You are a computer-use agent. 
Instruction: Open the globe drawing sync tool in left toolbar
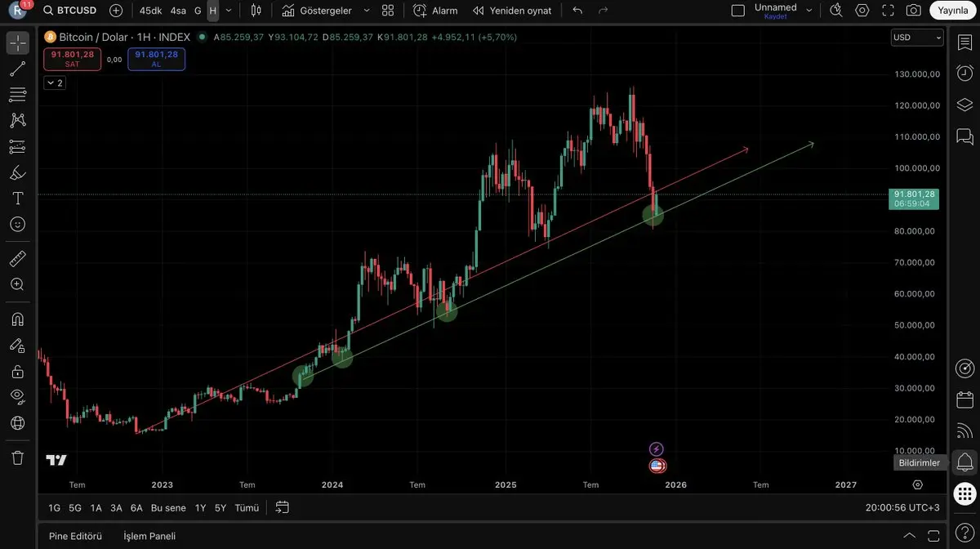click(17, 423)
